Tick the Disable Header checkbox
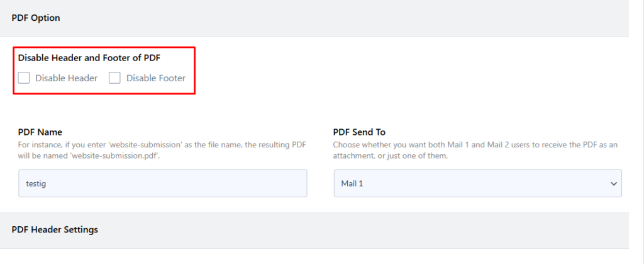 click(x=24, y=77)
